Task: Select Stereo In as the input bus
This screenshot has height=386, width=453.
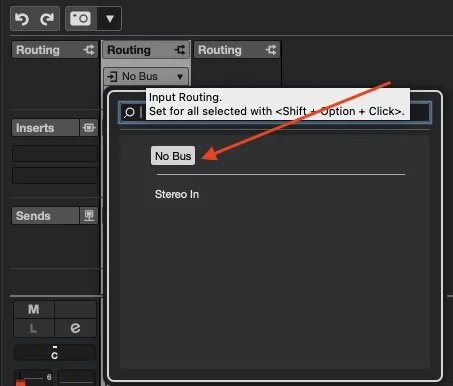Action: tap(177, 194)
